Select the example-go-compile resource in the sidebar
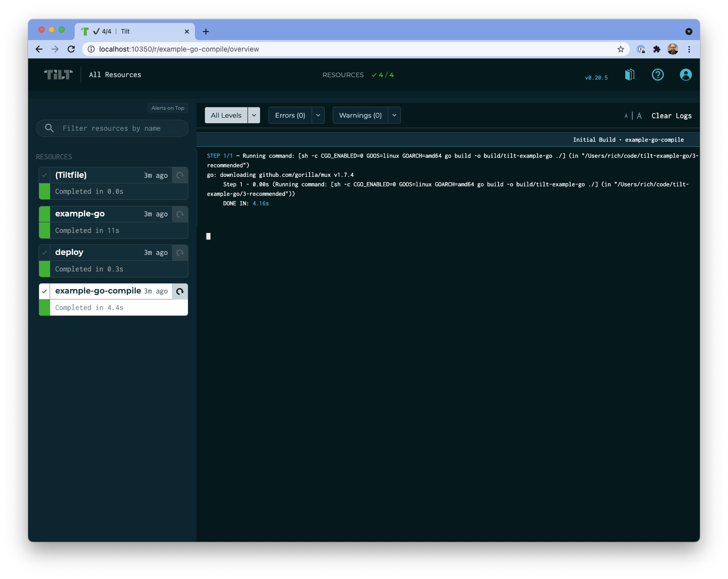This screenshot has height=579, width=728. click(x=98, y=291)
